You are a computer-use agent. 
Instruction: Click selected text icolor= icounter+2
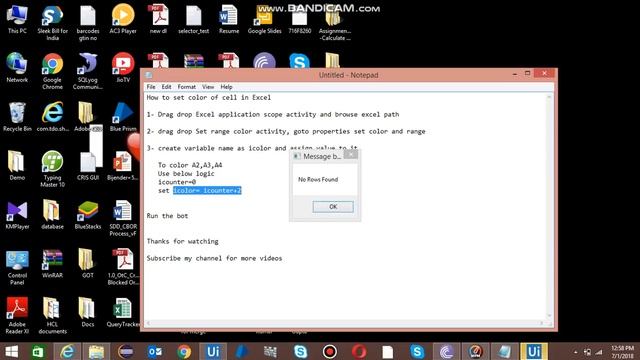tap(207, 191)
